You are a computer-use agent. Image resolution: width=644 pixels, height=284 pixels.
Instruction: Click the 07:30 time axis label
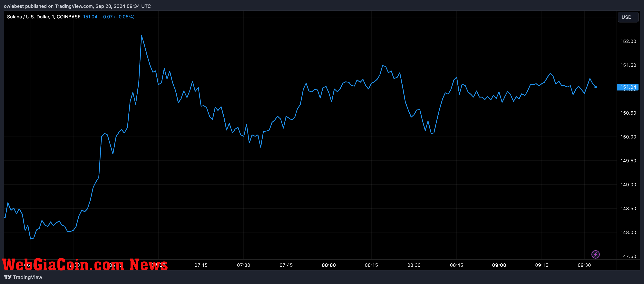[x=243, y=265]
